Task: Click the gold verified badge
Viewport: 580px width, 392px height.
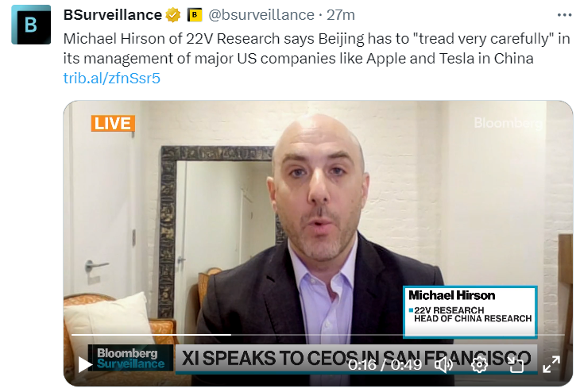Action: pos(172,15)
